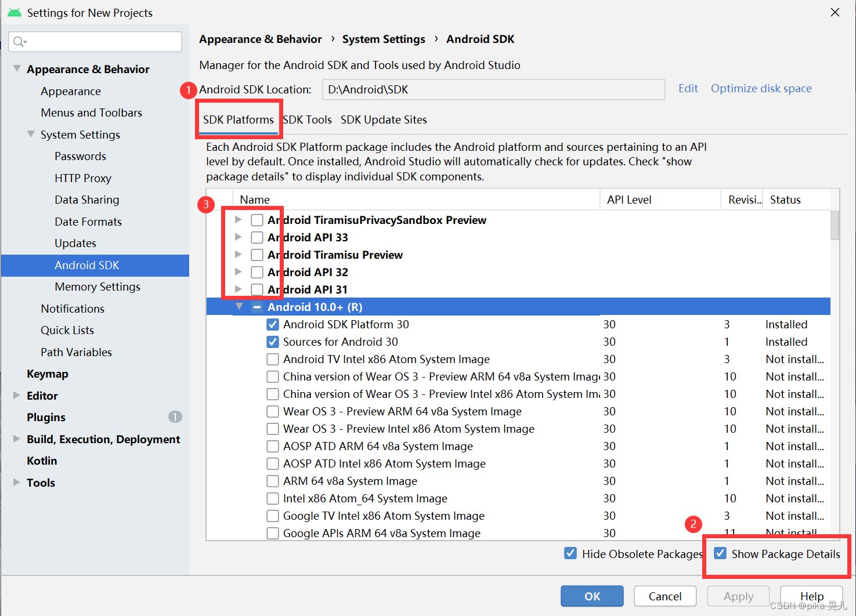This screenshot has height=616, width=856.
Task: Check the Android Tiramisu Preview checkbox
Action: coord(257,255)
